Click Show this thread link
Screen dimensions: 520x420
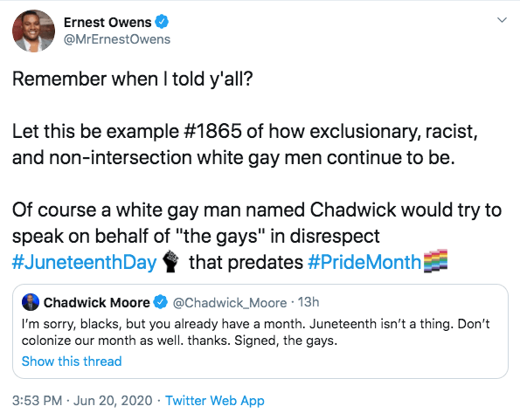pos(72,361)
